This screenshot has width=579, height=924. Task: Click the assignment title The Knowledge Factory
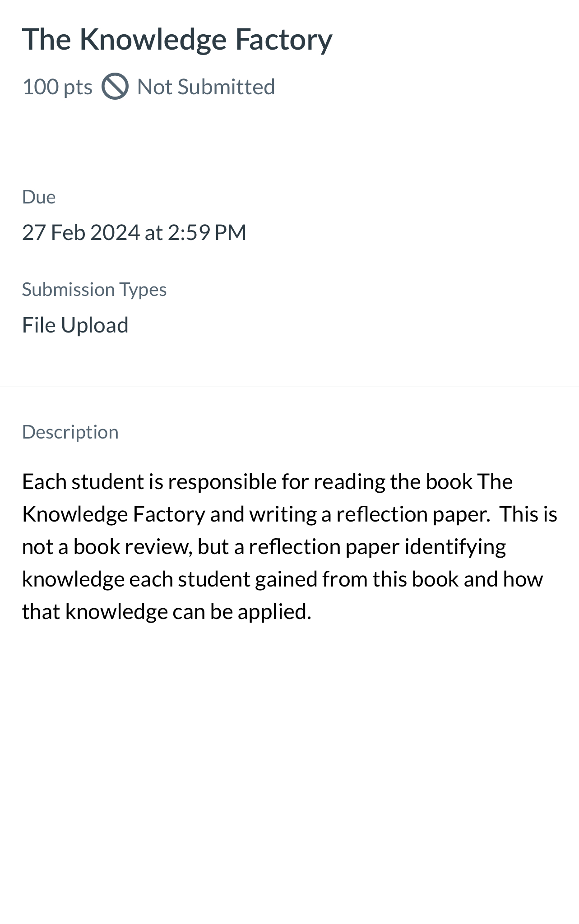(x=177, y=39)
